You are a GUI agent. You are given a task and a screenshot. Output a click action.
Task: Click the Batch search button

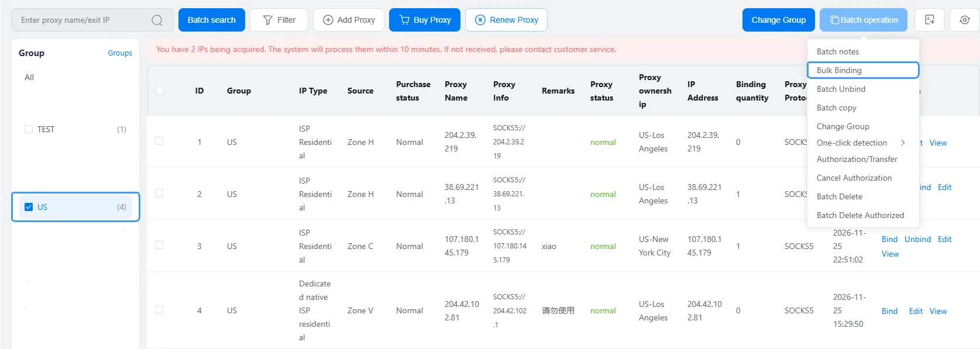212,20
